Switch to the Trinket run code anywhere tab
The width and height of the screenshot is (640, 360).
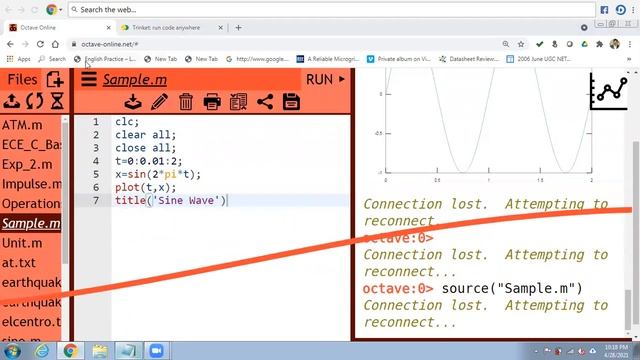pos(171,28)
